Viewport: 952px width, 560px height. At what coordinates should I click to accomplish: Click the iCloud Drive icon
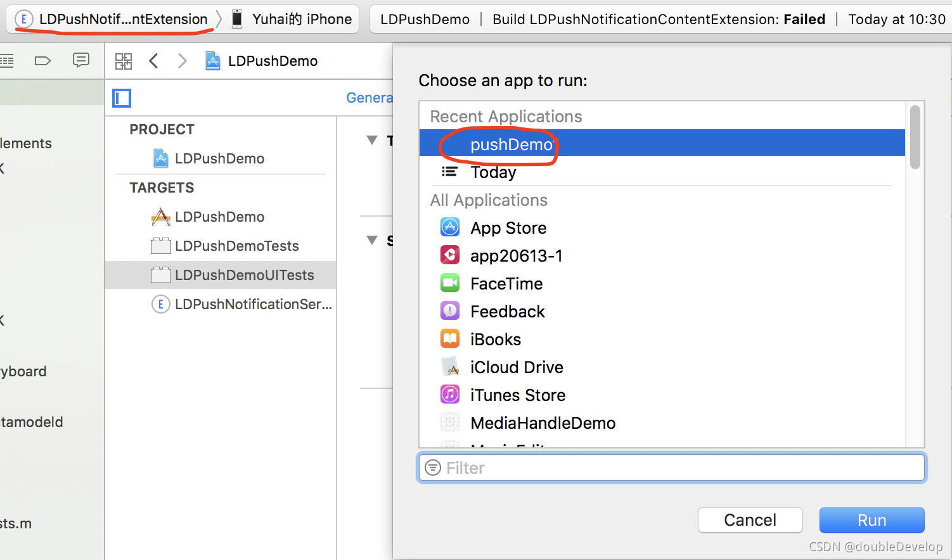(450, 366)
